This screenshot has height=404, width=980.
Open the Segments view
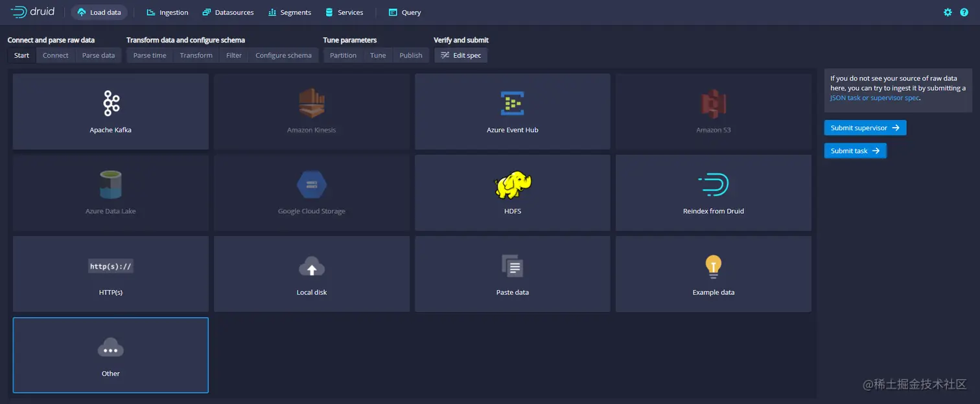click(290, 12)
